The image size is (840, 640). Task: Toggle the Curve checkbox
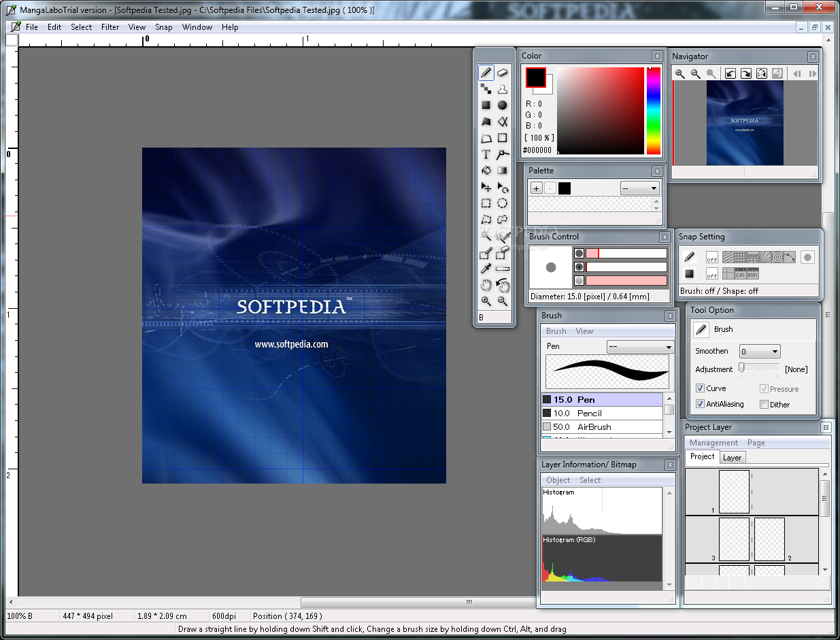coord(700,388)
